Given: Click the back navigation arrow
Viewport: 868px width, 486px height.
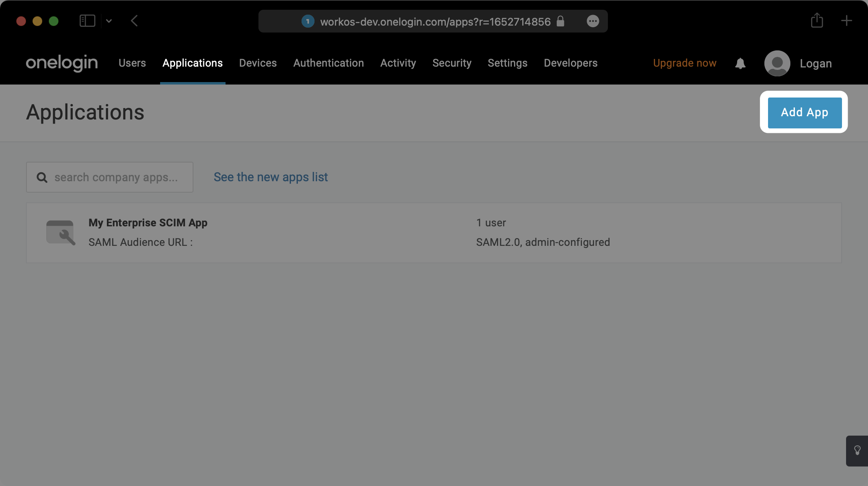Looking at the screenshot, I should (135, 21).
